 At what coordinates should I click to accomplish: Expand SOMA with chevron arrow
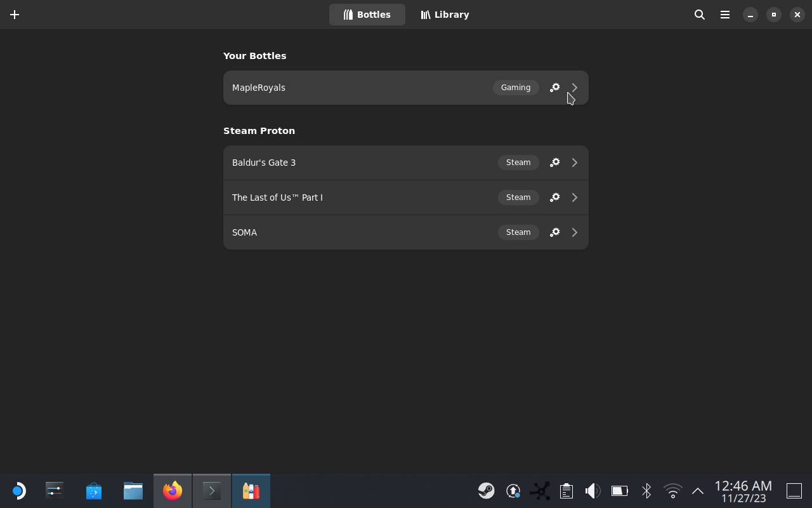point(575,232)
